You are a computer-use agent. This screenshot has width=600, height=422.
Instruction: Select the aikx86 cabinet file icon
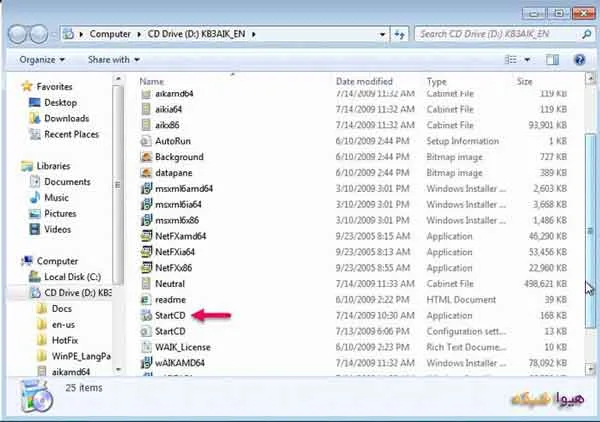coord(146,125)
